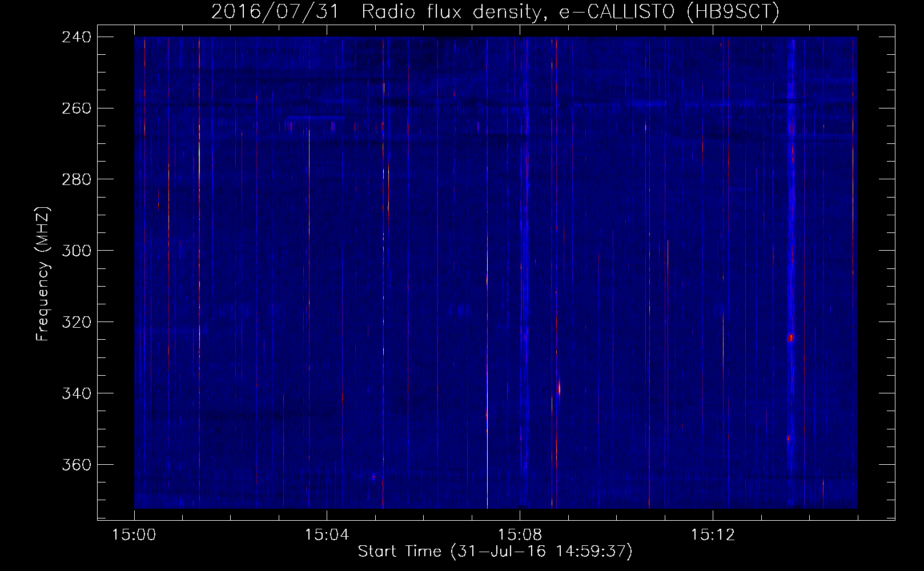Click the 15:00 time tick label

[134, 535]
